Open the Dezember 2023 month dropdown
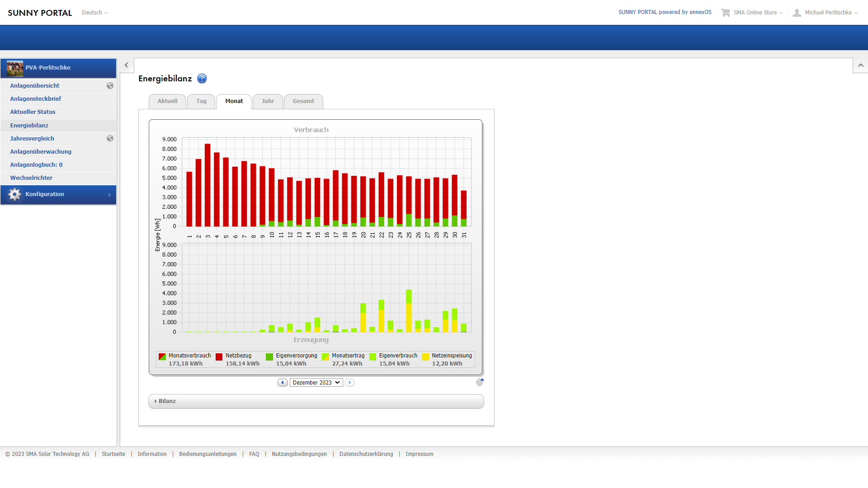The width and height of the screenshot is (868, 488). point(316,383)
